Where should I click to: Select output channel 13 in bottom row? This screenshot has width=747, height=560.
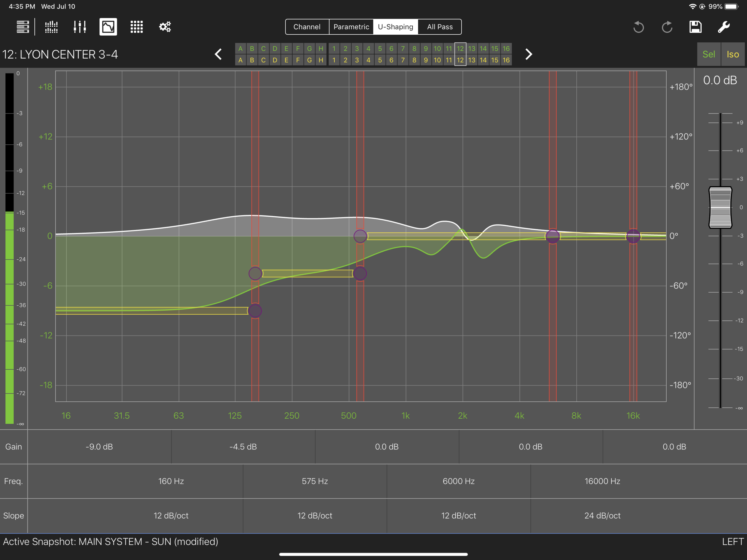coord(472,60)
